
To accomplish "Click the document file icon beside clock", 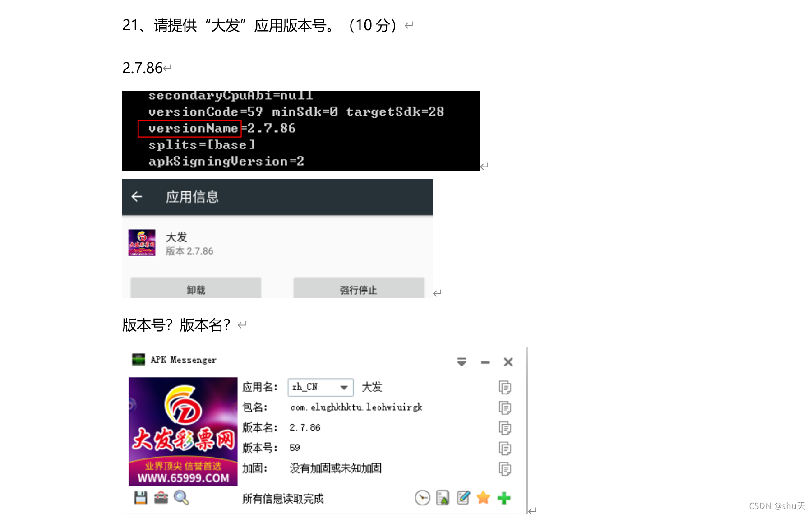I will tap(443, 498).
